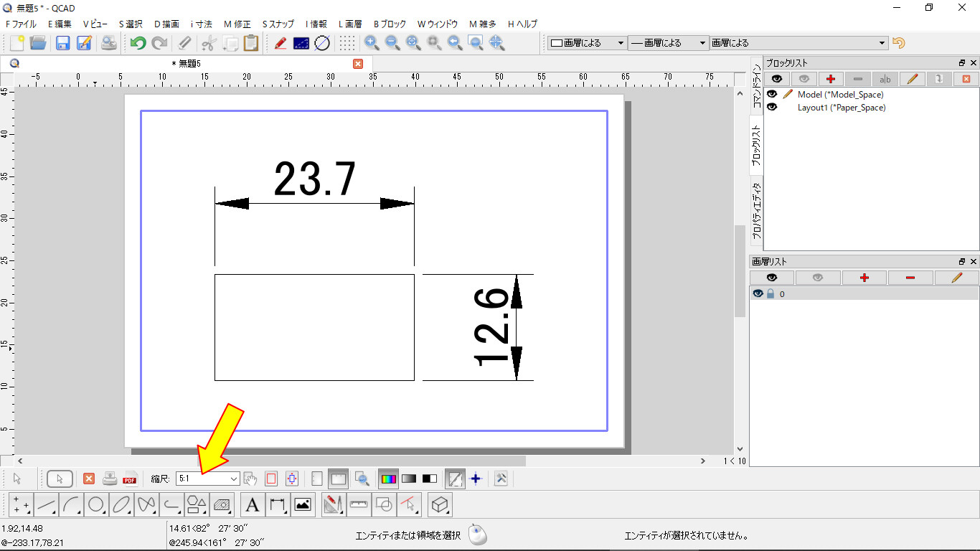Open the Ellipse tools menu

click(x=121, y=505)
